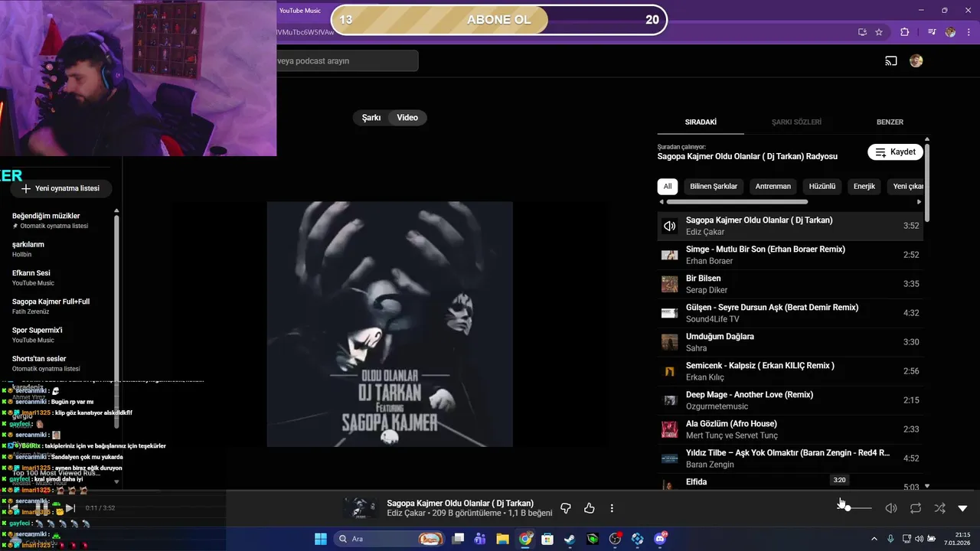This screenshot has height=551, width=980.
Task: Select the Enerjik filter chip
Action: click(x=864, y=186)
